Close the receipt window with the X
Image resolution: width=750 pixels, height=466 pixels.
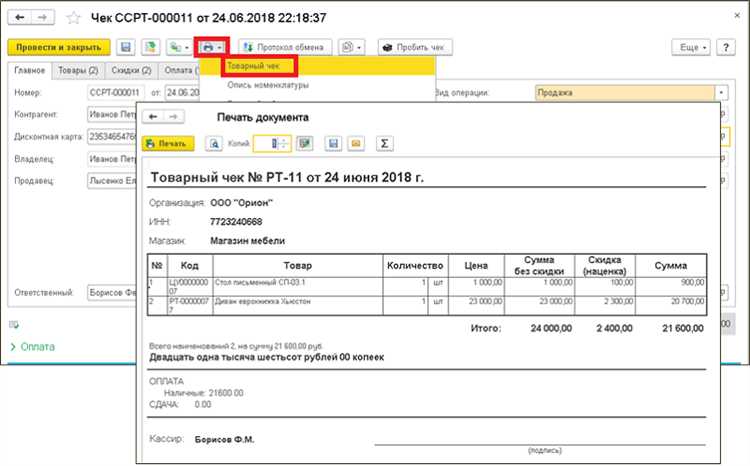pos(737,16)
